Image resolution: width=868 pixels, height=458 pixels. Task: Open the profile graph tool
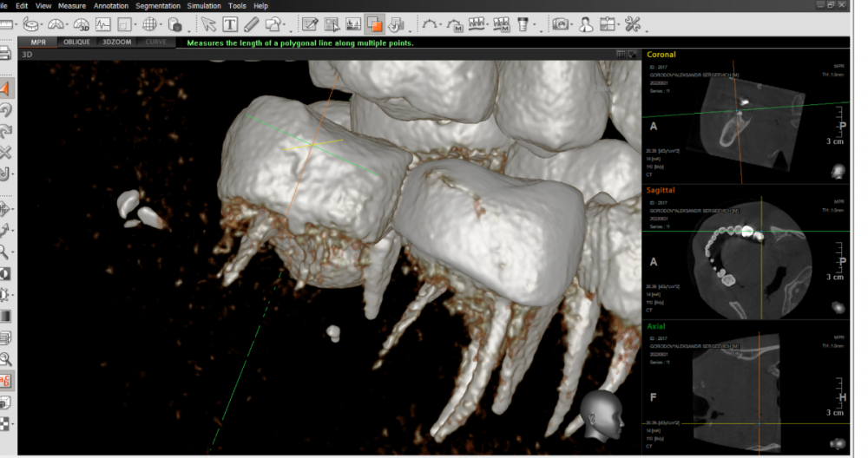tap(102, 23)
